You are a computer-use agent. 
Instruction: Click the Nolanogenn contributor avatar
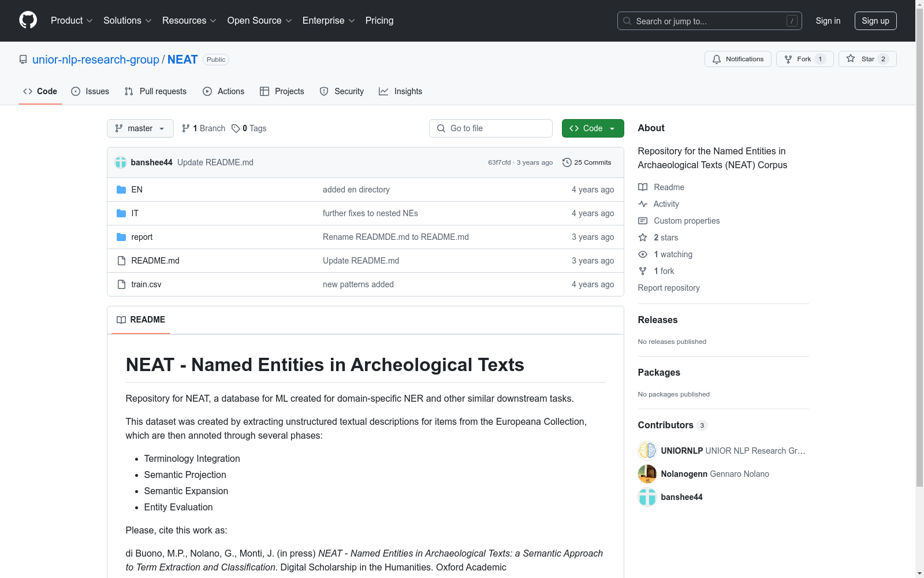tap(647, 474)
